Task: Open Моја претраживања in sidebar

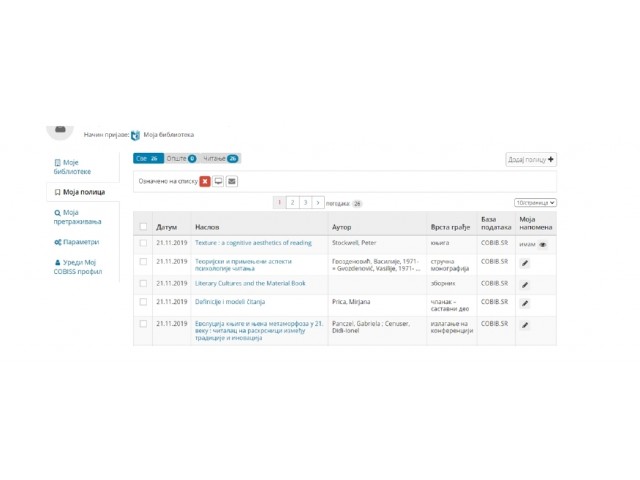Action: tap(78, 217)
